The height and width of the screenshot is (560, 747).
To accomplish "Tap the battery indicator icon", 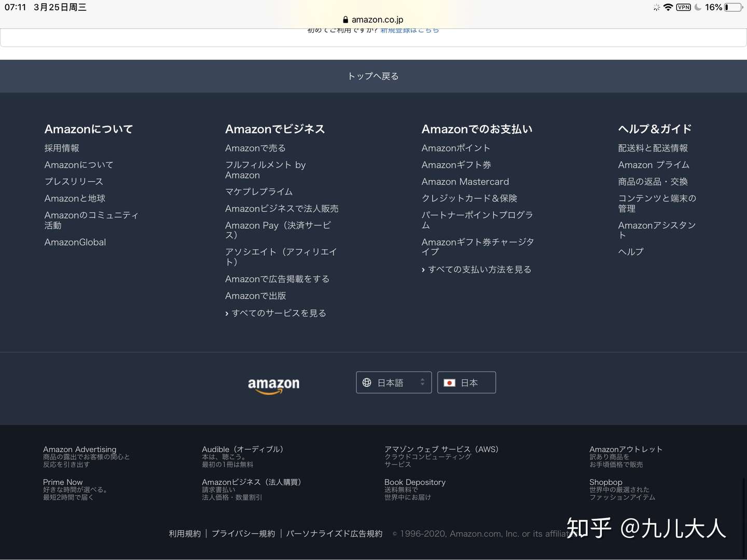I will [734, 7].
